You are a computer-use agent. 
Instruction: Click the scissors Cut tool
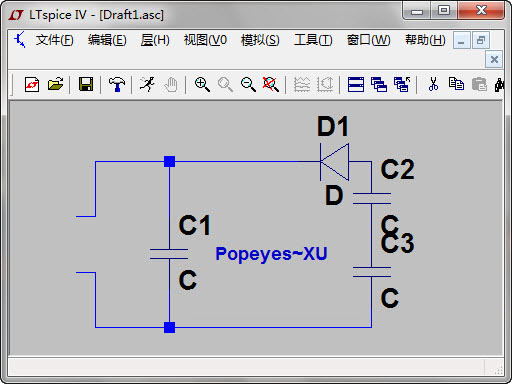tap(433, 84)
